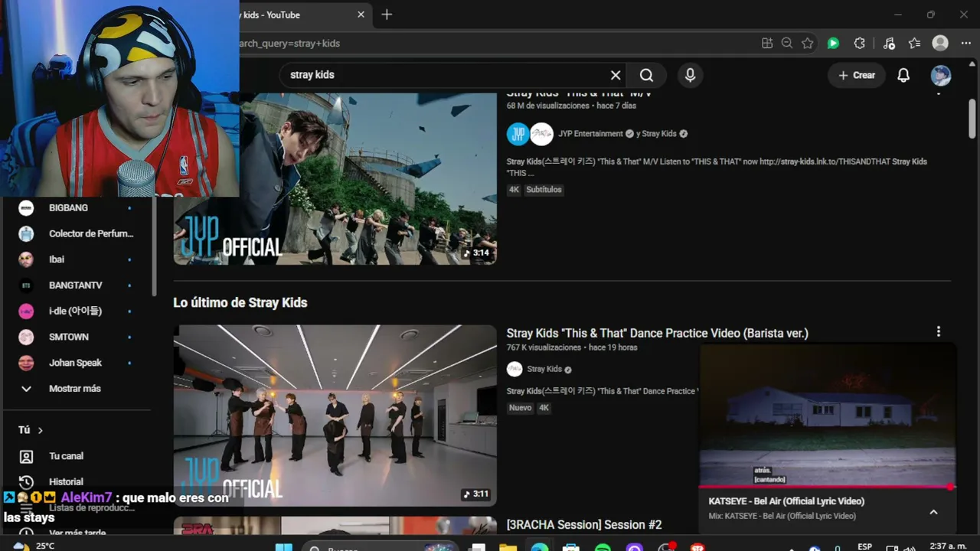The height and width of the screenshot is (551, 980).
Task: Open options menu for the Dance Practice video
Action: tap(939, 331)
